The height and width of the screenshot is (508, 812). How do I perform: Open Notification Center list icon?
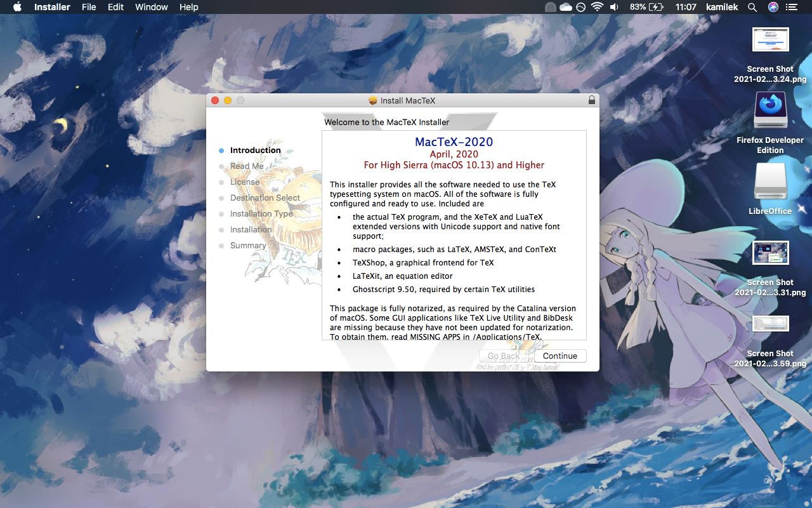point(792,7)
